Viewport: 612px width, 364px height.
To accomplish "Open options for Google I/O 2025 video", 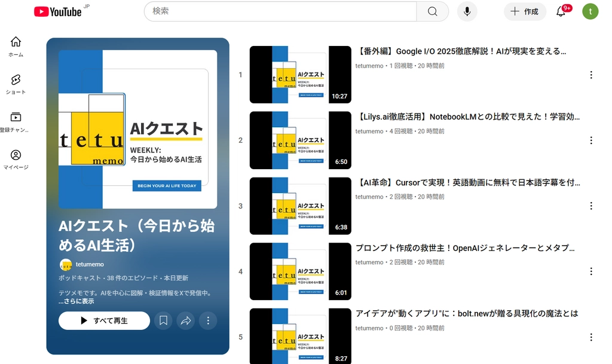I will [591, 75].
